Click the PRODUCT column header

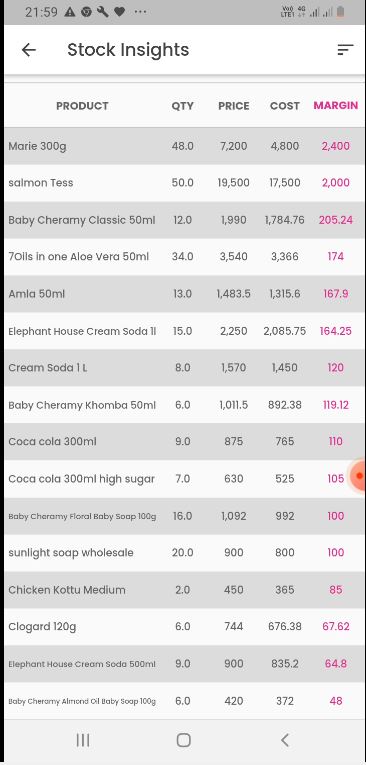click(x=82, y=106)
